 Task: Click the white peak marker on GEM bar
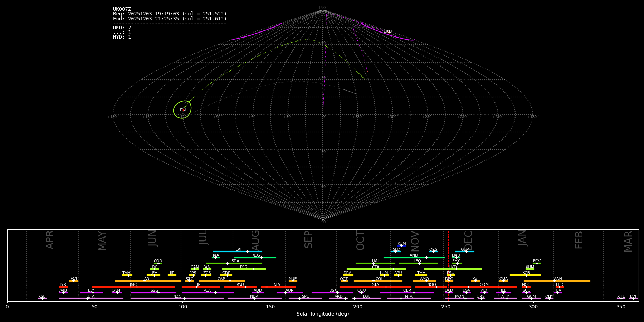(466, 252)
